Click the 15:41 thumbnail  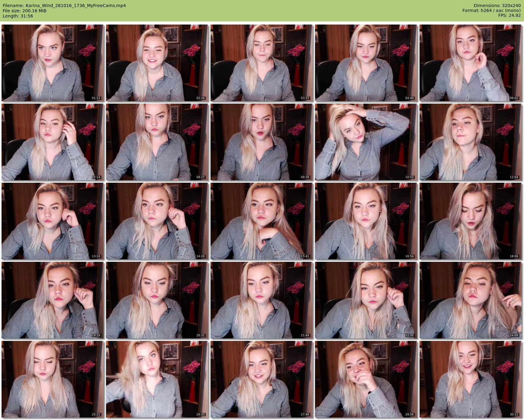click(261, 221)
